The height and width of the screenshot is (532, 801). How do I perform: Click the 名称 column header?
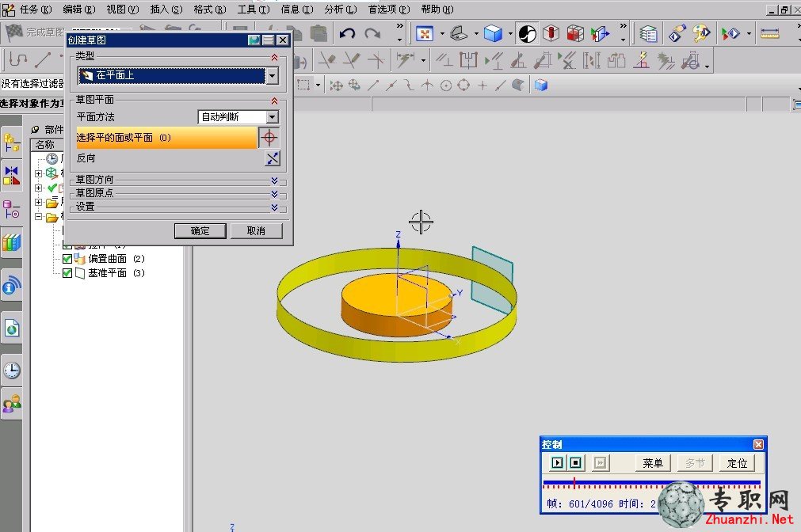(47, 145)
